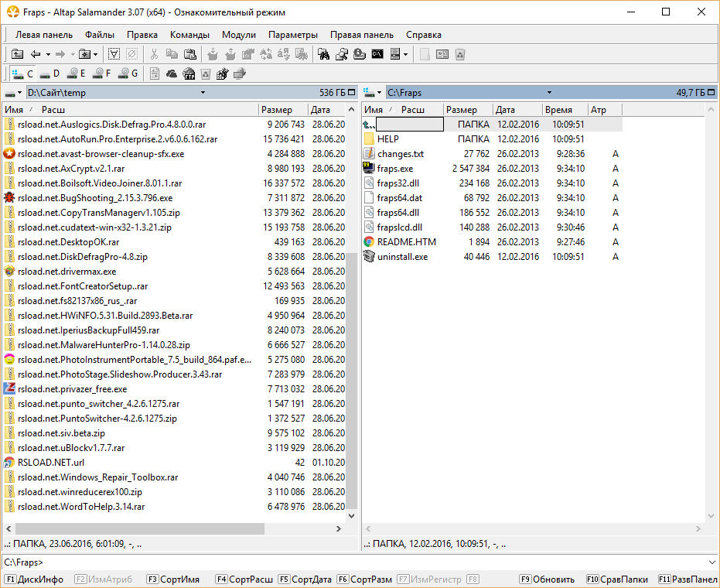
Task: Expand the C:\Fraps path history dropdown
Action: point(549,93)
